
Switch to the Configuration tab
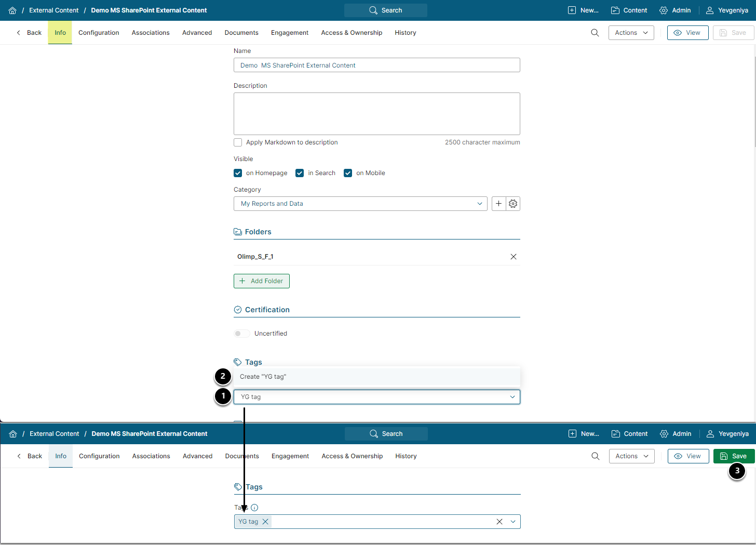pos(99,33)
